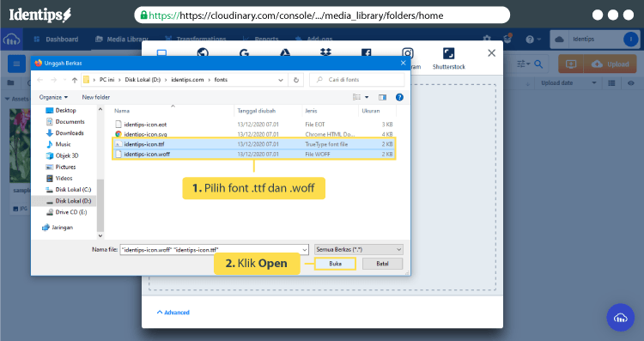644x341 pixels.
Task: Collapse the Advanced options section
Action: tap(173, 313)
